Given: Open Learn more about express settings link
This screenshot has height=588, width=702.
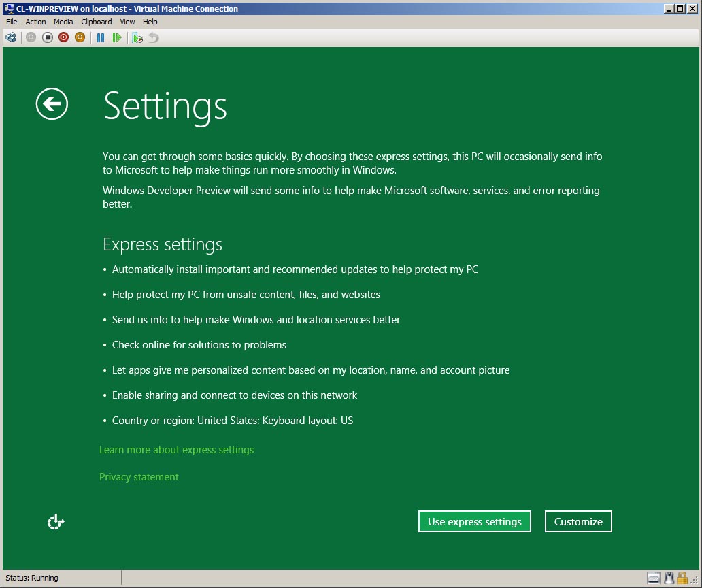Looking at the screenshot, I should [176, 450].
